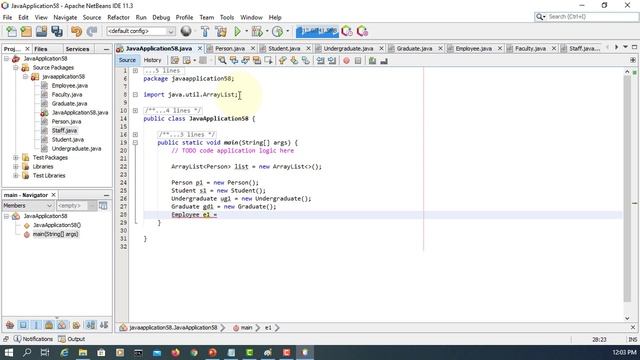This screenshot has width=640, height=360.
Task: Switch to the Employee.java editor tab
Action: click(473, 48)
